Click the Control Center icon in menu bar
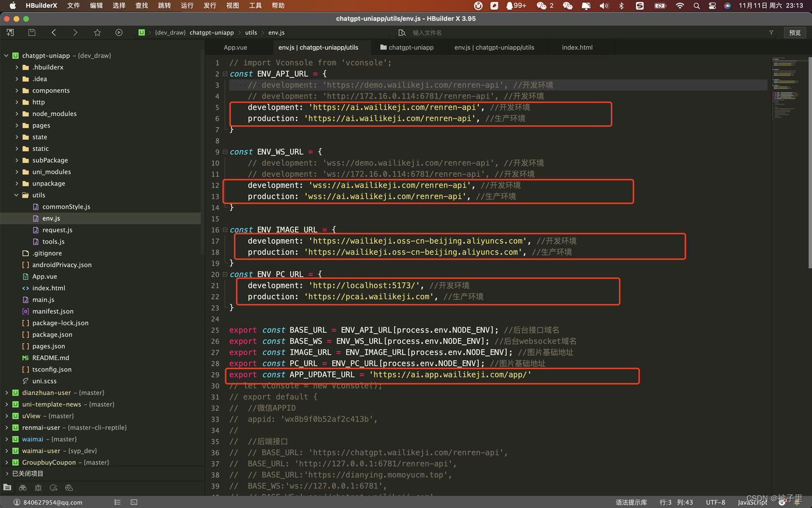812x508 pixels. pos(712,6)
